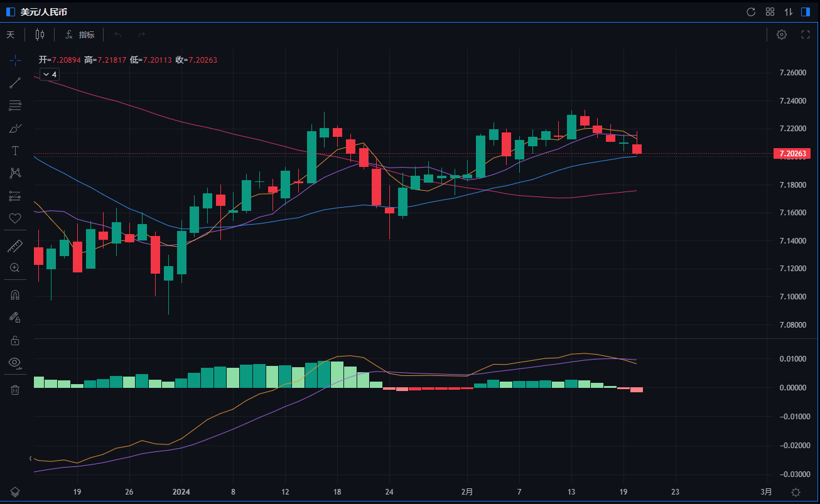The width and height of the screenshot is (820, 504).
Task: Click the 3月 date axis label
Action: 766,492
